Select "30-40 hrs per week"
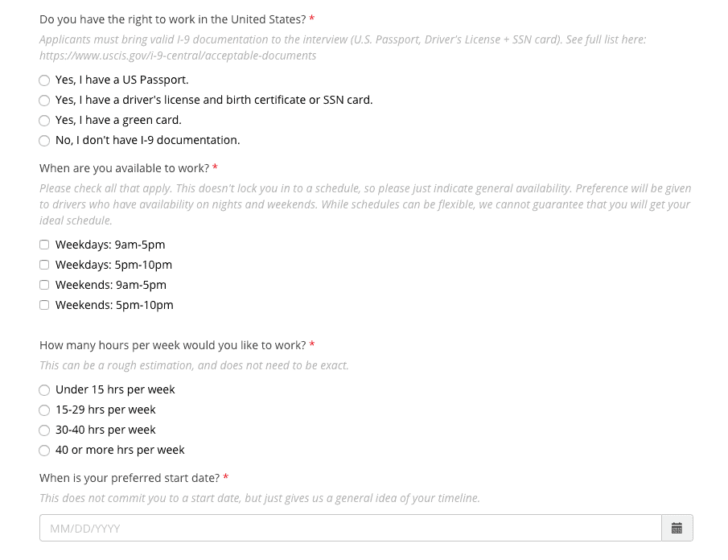Screen dimensions: 728x560 (x=44, y=430)
